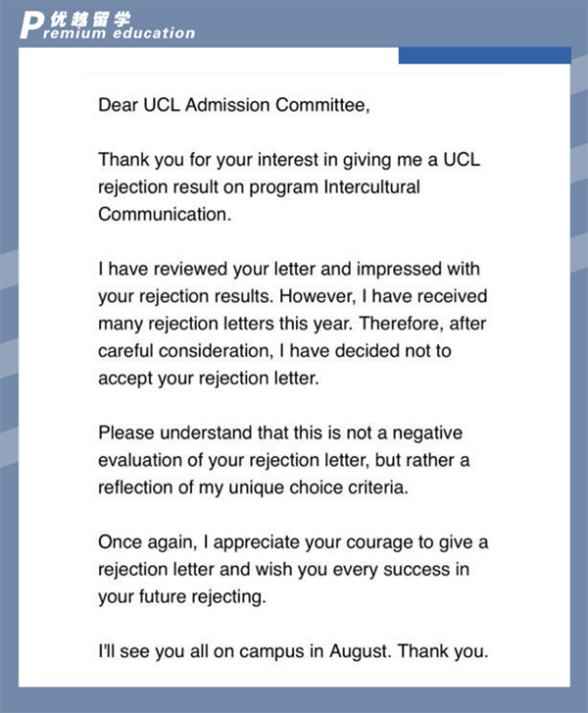This screenshot has height=713, width=588.
Task: Click the line starting "I have reviewed your letter"
Action: pos(289,269)
